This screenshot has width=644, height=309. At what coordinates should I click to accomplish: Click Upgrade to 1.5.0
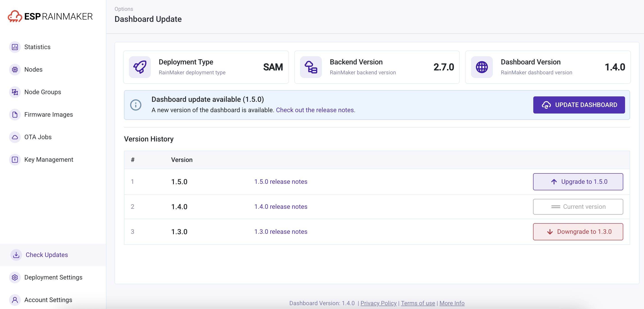click(x=578, y=182)
